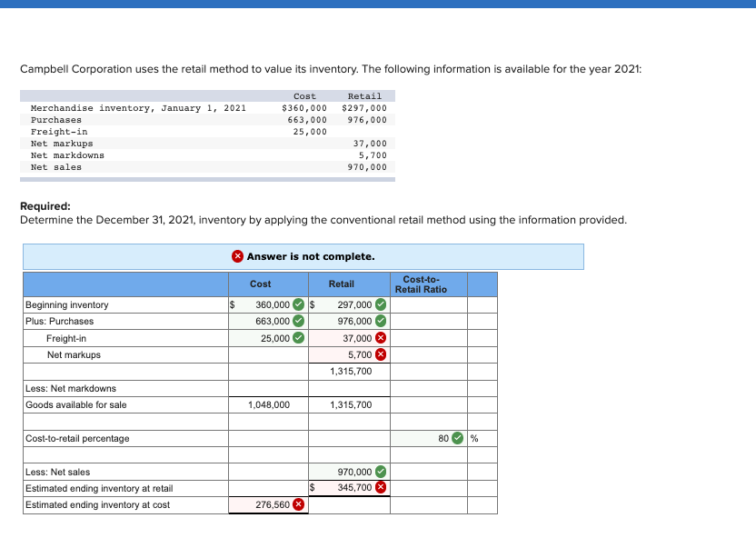The height and width of the screenshot is (538, 756).
Task: Click Answer is not complete message
Action: (x=311, y=256)
